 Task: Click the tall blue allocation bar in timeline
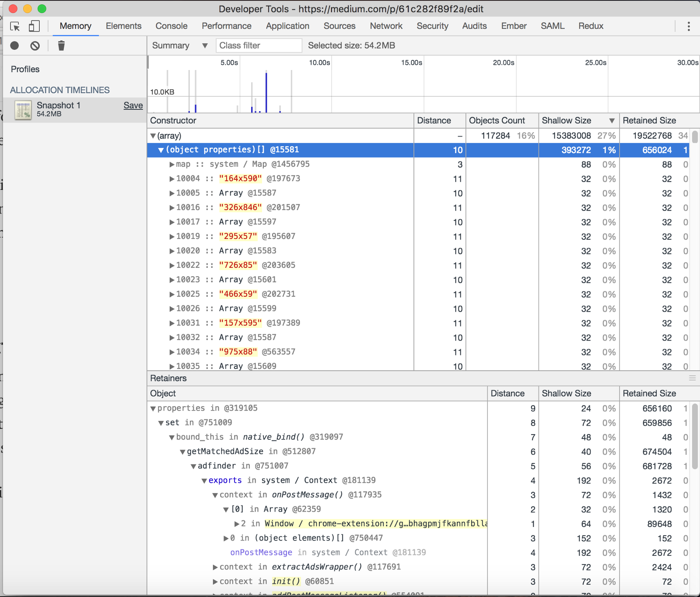click(x=266, y=92)
